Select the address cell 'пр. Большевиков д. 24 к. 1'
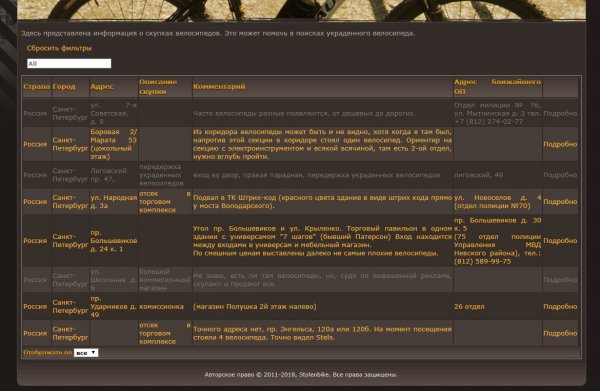This screenshot has height=391, width=600. click(114, 241)
